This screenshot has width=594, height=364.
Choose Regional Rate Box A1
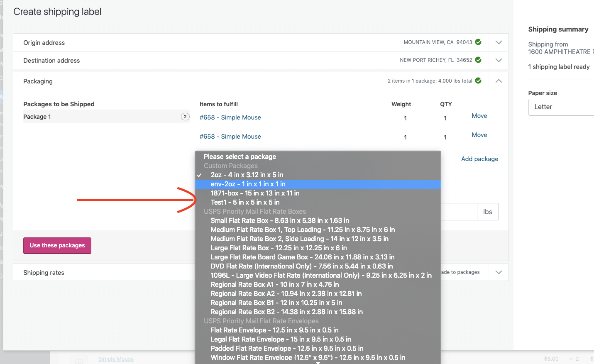click(x=318, y=284)
